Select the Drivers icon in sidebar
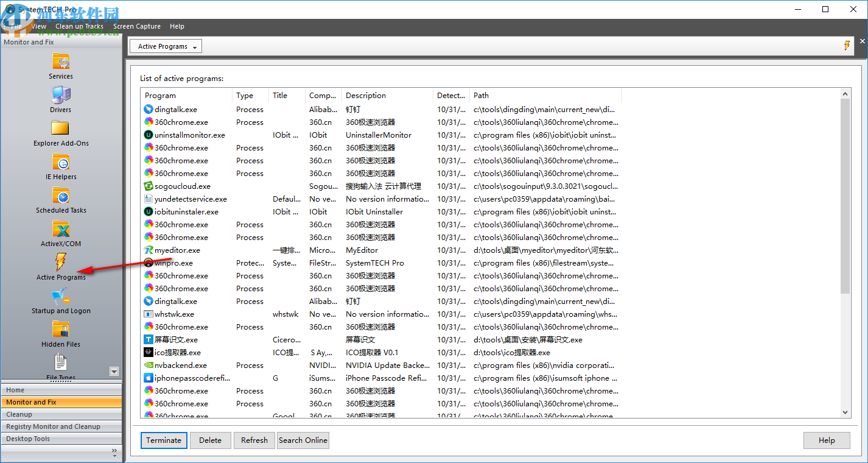This screenshot has width=868, height=463. click(x=61, y=94)
